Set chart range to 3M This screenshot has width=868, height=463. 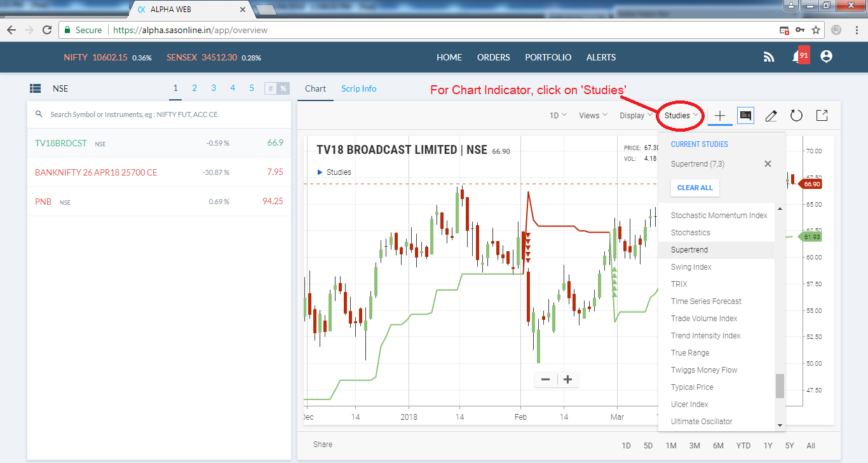[695, 445]
